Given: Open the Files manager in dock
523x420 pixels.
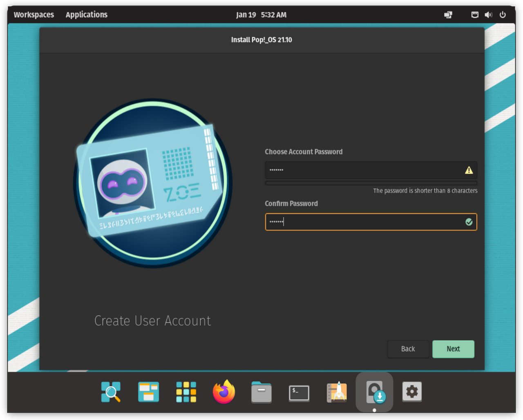Looking at the screenshot, I should [x=261, y=392].
